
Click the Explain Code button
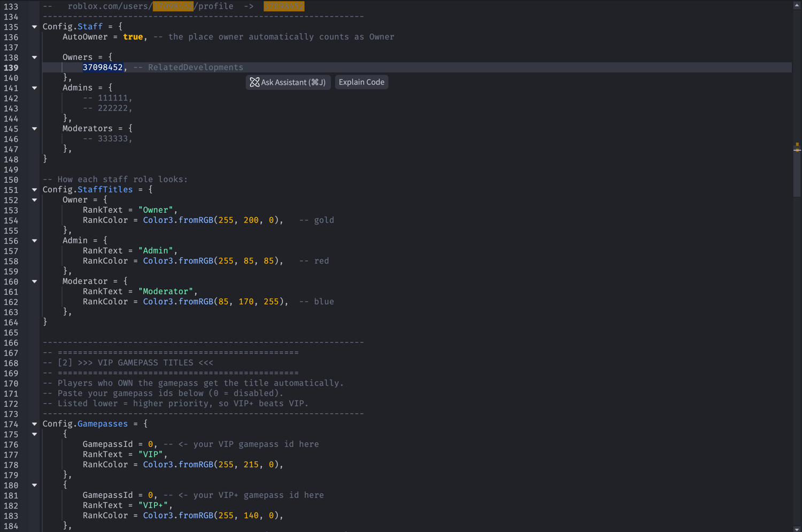click(361, 82)
